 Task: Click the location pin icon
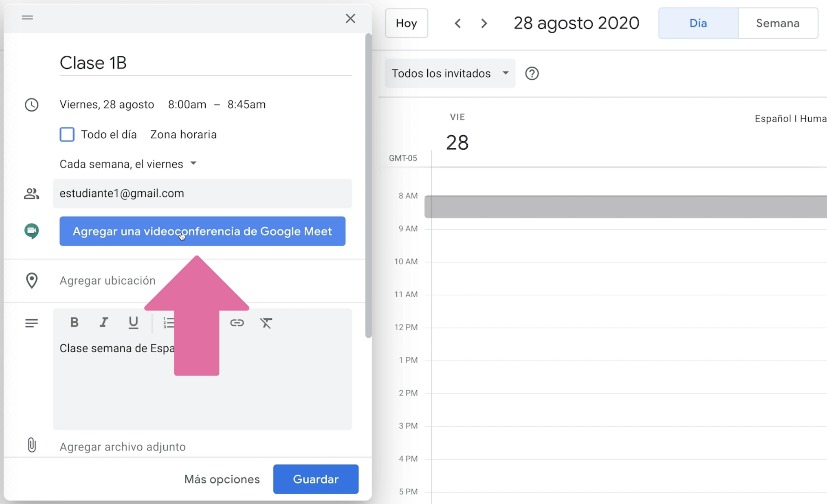[32, 280]
